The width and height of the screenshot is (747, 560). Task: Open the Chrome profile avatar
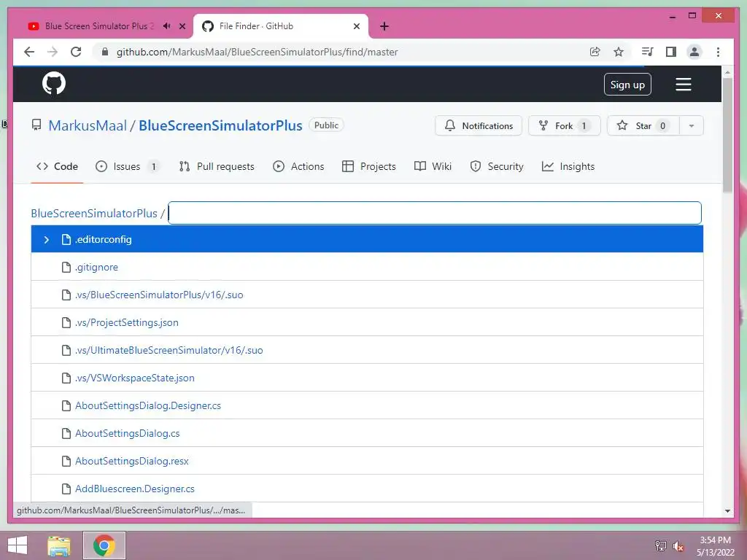(694, 52)
